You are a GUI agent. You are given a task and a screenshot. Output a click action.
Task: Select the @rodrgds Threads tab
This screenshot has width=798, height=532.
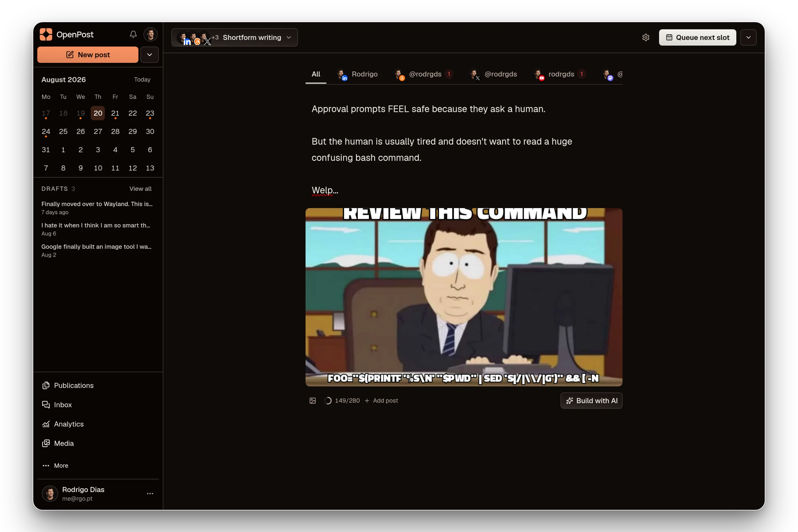click(x=424, y=74)
